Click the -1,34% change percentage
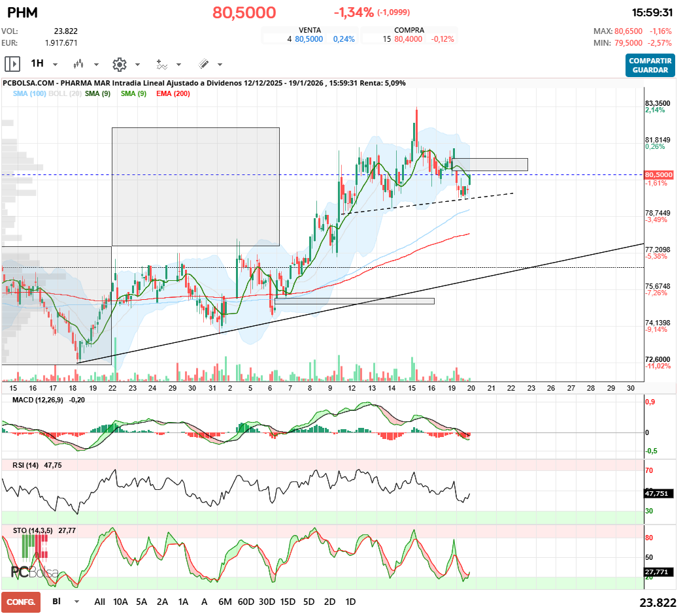Viewport: 685px width, 616px height. 354,12
